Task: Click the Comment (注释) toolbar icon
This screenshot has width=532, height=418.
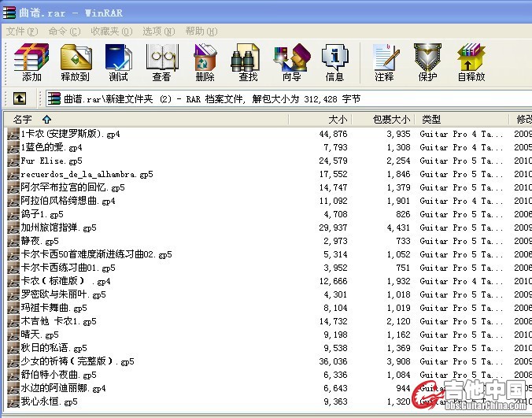Action: tap(384, 62)
